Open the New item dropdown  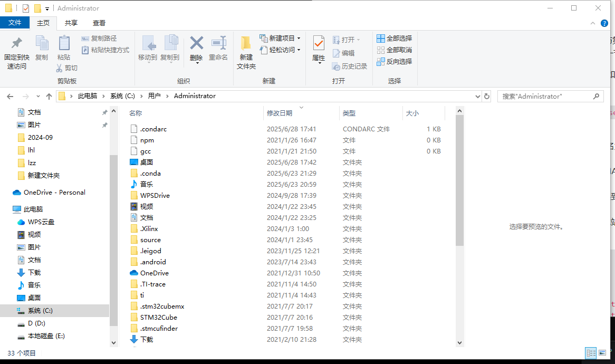pyautogui.click(x=280, y=39)
